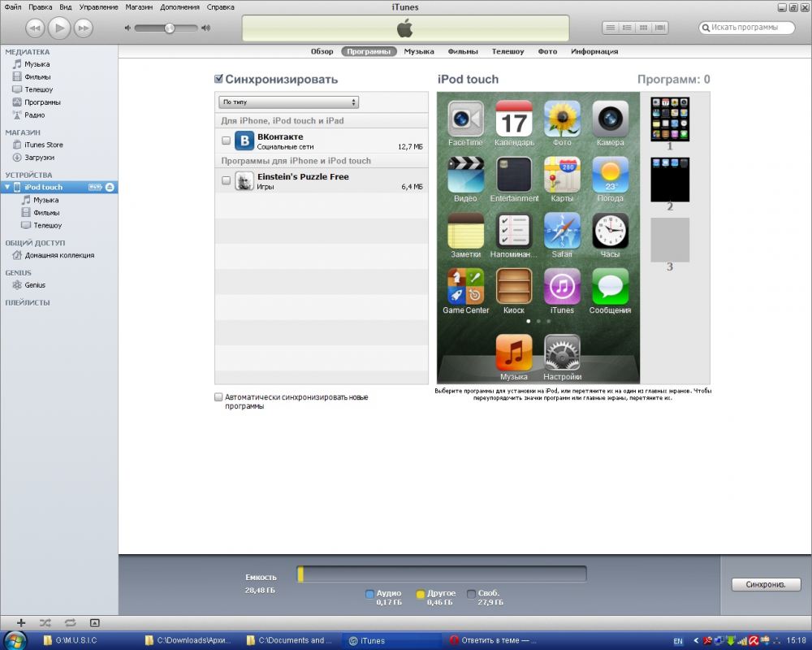Toggle repeat at the bottom bar
The image size is (812, 650).
click(71, 622)
